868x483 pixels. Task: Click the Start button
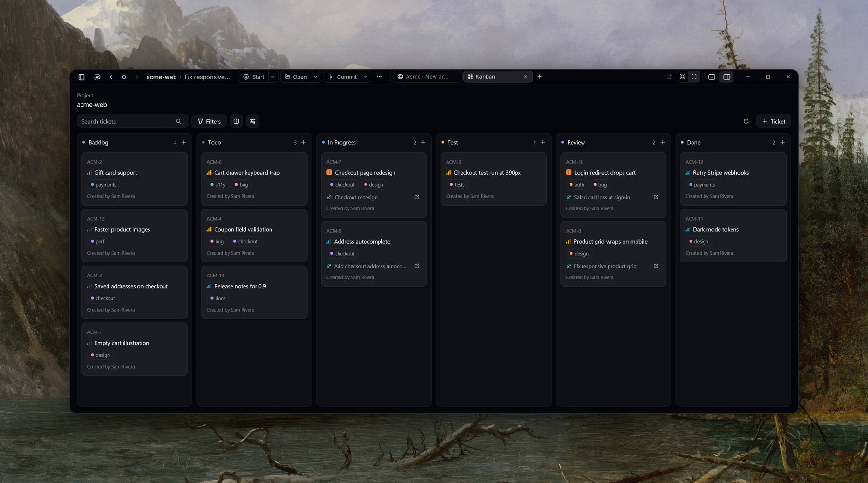254,77
